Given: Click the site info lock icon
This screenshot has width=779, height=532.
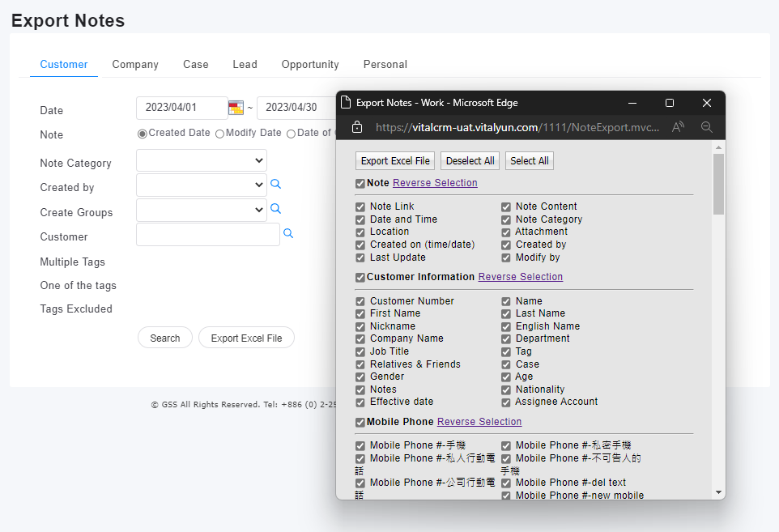Looking at the screenshot, I should (x=356, y=127).
